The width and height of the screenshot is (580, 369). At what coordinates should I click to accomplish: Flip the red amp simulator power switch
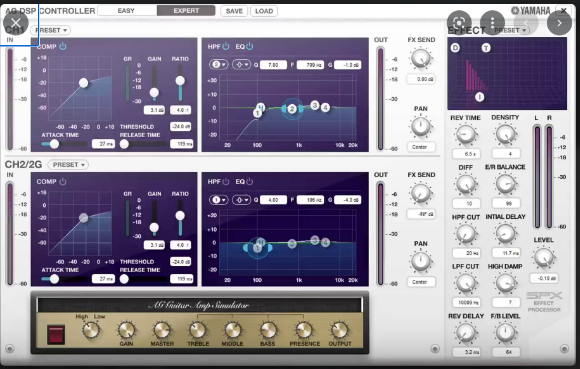[x=56, y=334]
